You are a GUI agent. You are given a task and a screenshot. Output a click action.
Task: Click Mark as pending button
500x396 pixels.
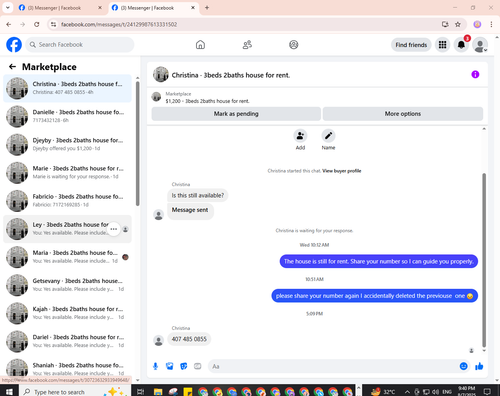[236, 114]
